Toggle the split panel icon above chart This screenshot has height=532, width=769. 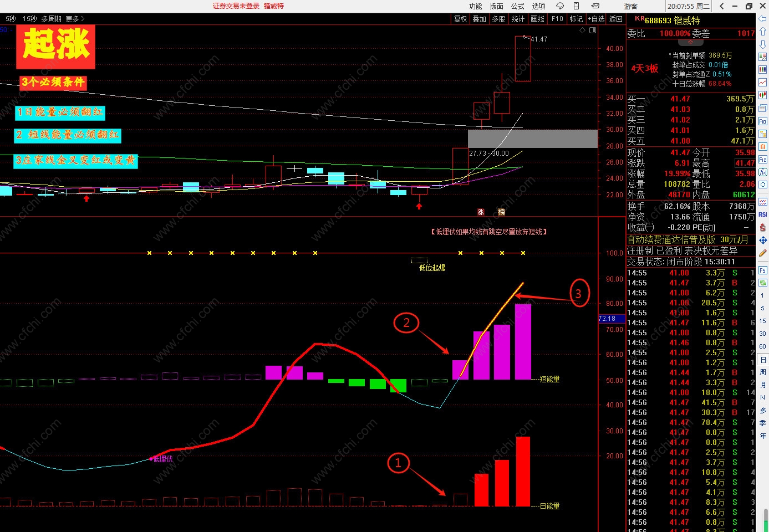pyautogui.click(x=593, y=30)
